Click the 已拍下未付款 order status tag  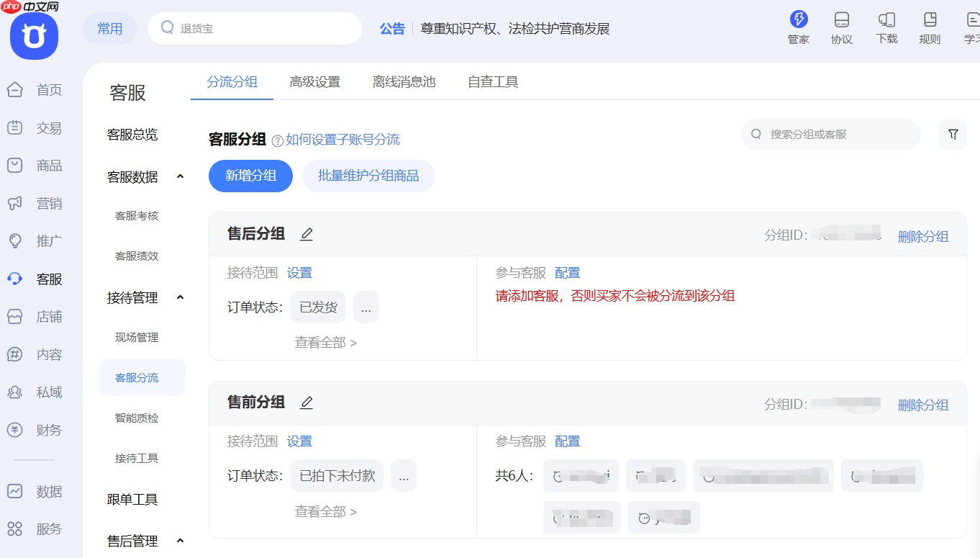(x=337, y=476)
